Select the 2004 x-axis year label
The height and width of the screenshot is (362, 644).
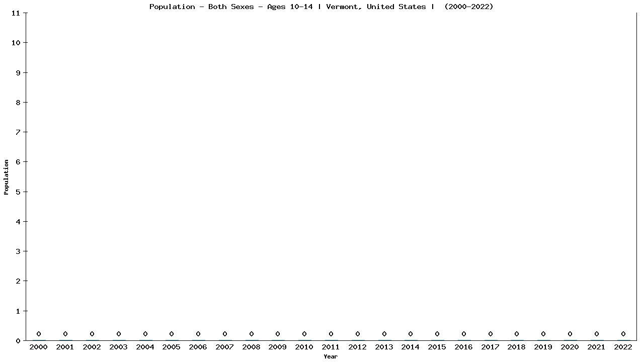pos(145,347)
